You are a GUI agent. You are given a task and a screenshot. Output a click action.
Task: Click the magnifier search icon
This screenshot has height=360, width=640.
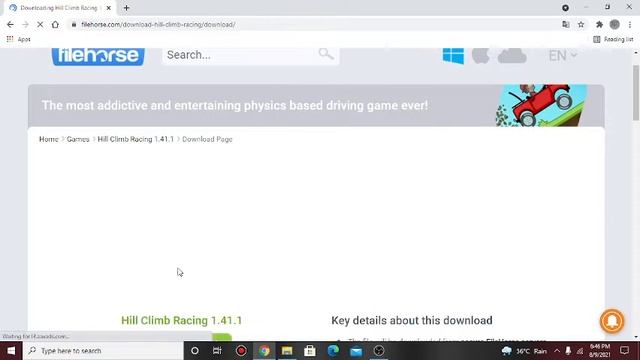(326, 54)
